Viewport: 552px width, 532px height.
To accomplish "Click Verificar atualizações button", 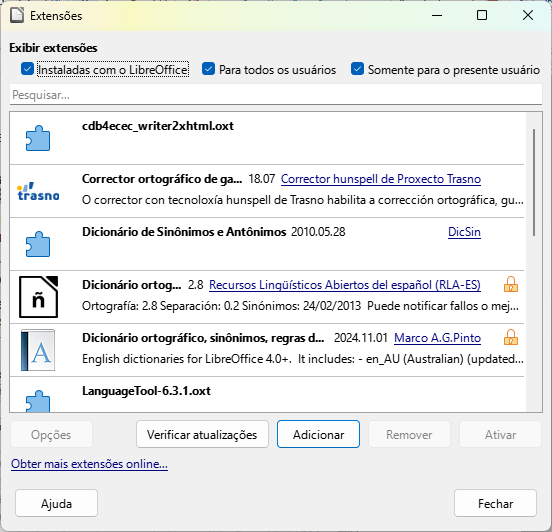I will point(202,434).
